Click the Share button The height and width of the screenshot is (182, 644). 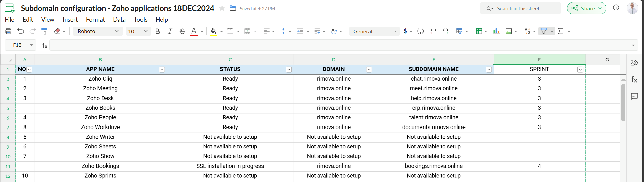586,8
